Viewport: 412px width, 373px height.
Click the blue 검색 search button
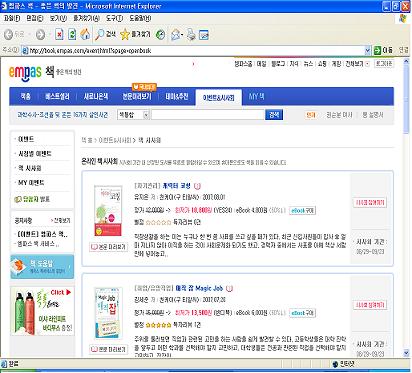[274, 115]
